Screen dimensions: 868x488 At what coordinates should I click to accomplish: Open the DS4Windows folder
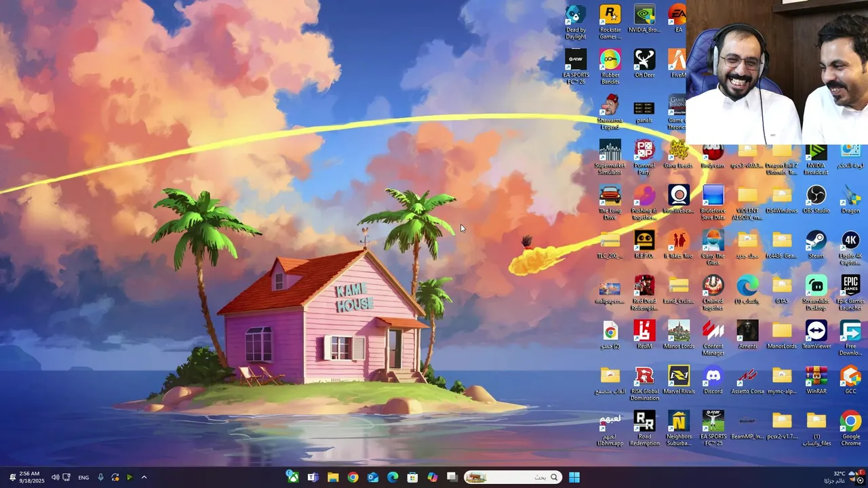point(781,199)
